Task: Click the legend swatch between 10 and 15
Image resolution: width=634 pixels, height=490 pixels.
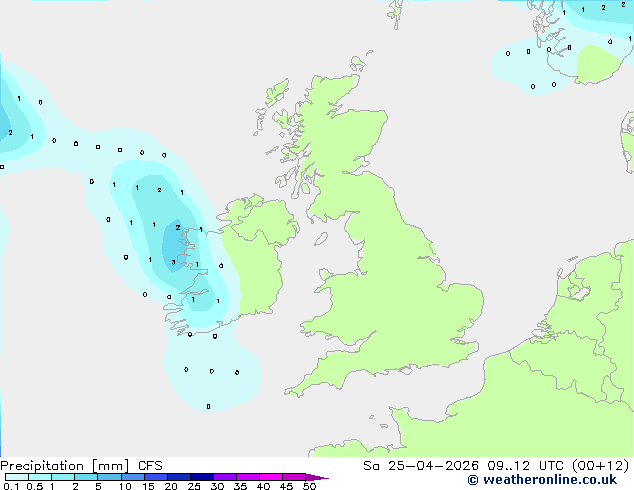Action: pos(133,477)
